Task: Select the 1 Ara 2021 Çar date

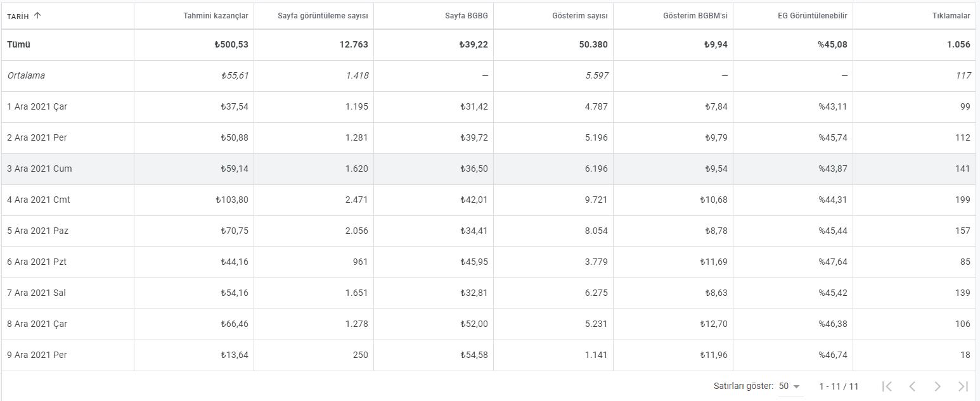Action: click(37, 106)
